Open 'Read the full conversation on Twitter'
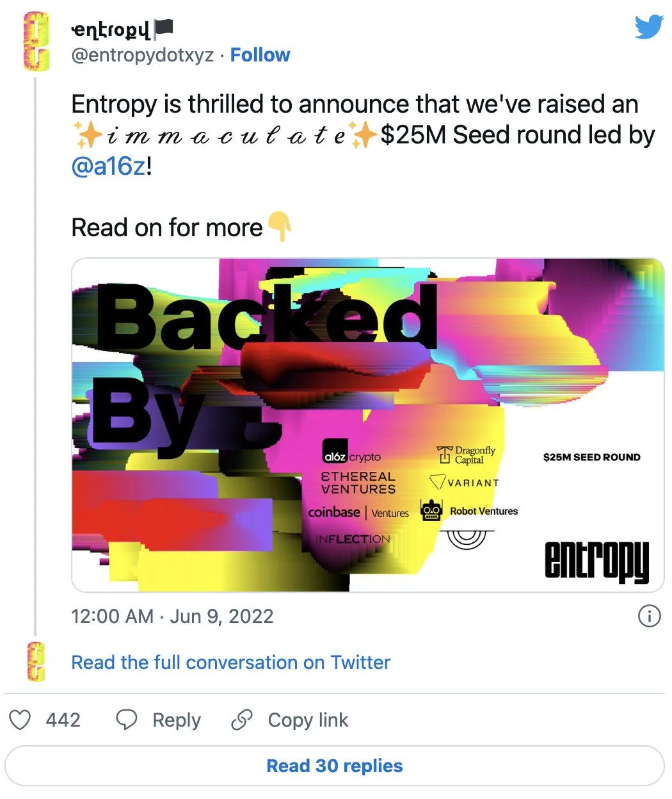 click(230, 662)
